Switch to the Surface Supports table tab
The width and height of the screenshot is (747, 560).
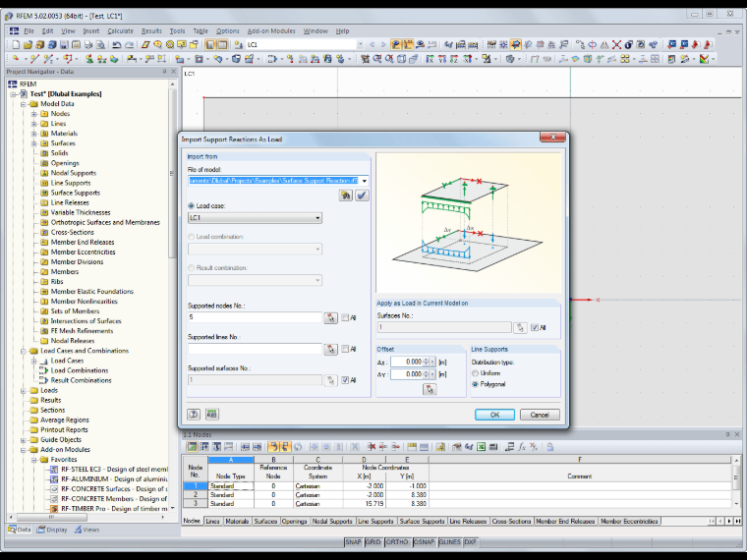click(422, 522)
